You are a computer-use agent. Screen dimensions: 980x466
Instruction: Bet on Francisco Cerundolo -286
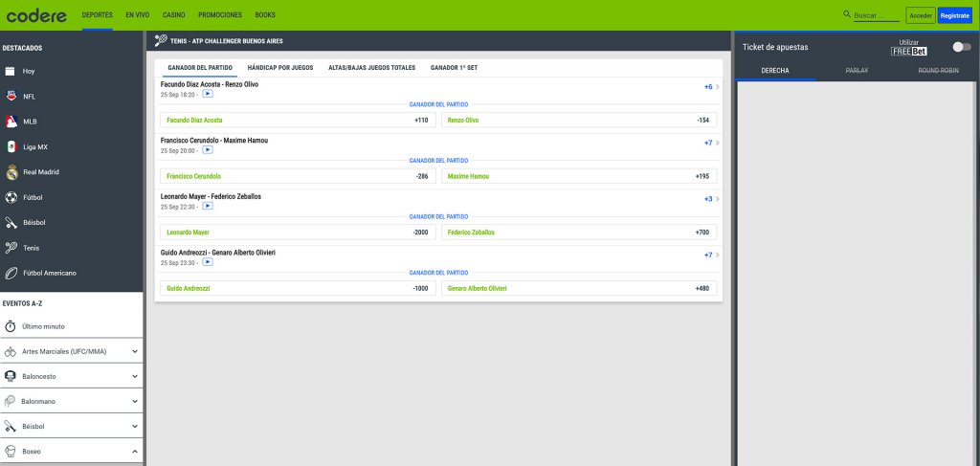click(299, 176)
